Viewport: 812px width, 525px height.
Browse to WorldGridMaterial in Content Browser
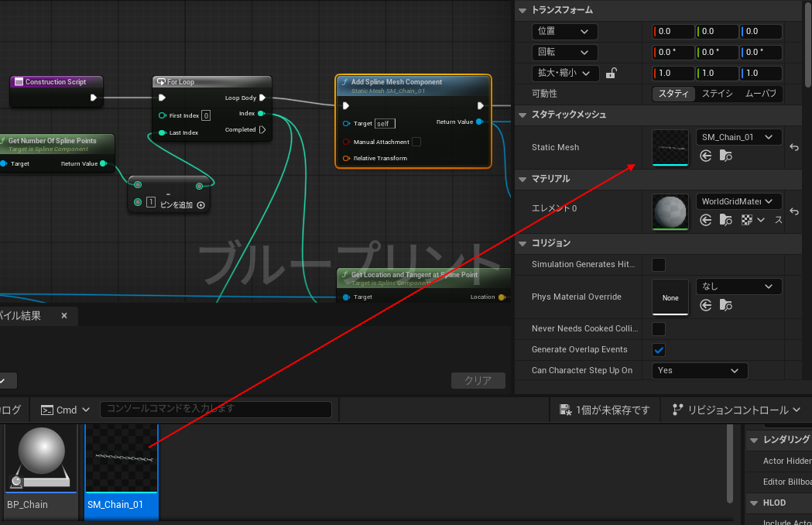click(x=726, y=221)
